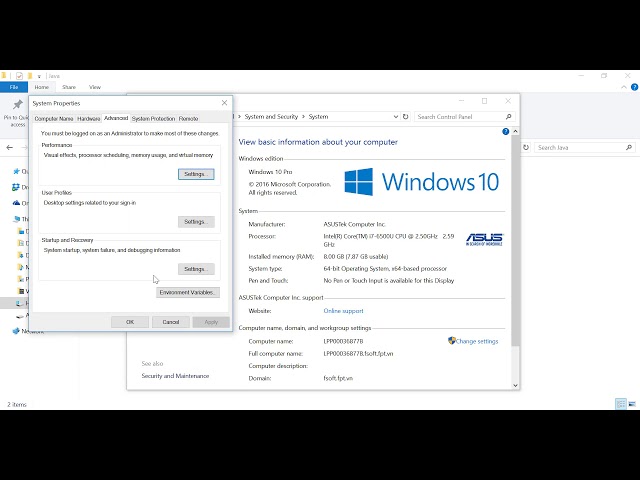Screen dimensions: 640x480
Task: Select Windows 10 Pro edition text
Action: pos(270,172)
